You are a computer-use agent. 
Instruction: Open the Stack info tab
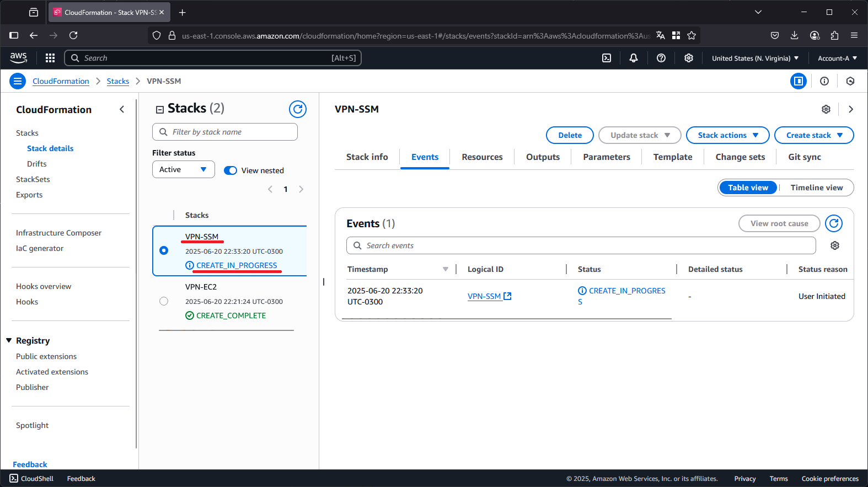[367, 157]
